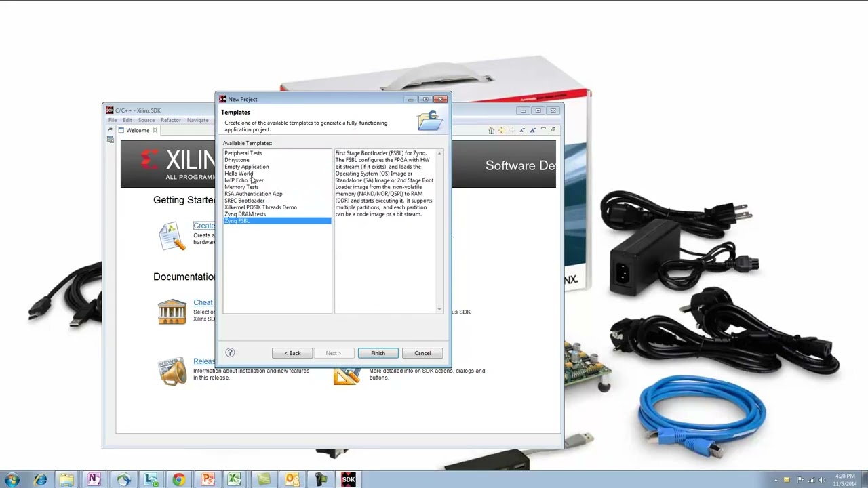Click the enlarge font size icon in Welcome toolbar
Viewport: 868px width, 488px height.
click(x=533, y=130)
